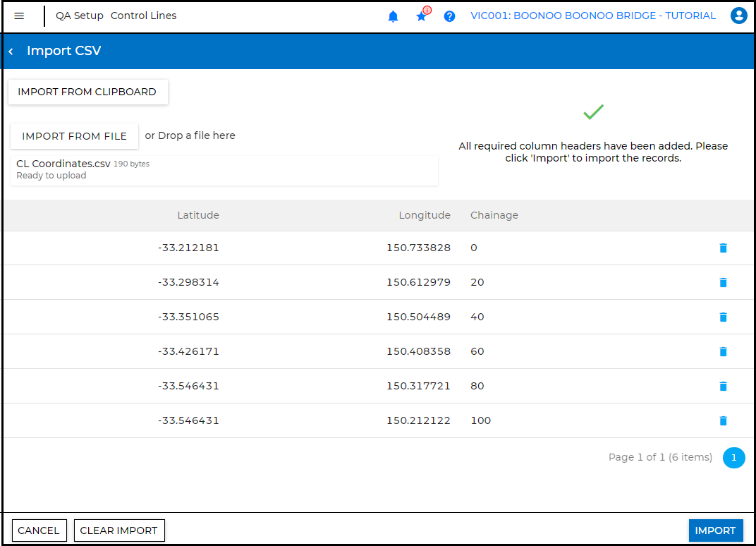
Task: Click the CL Coordinates.csv file entry
Action: click(224, 170)
